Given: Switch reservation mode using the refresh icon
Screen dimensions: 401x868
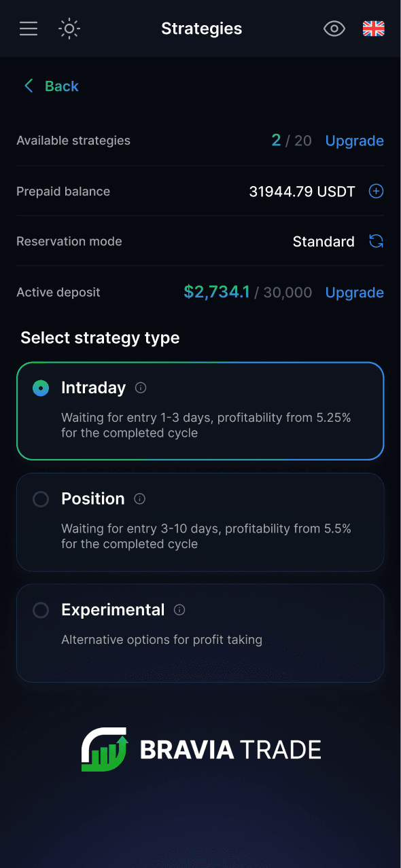Looking at the screenshot, I should point(376,241).
